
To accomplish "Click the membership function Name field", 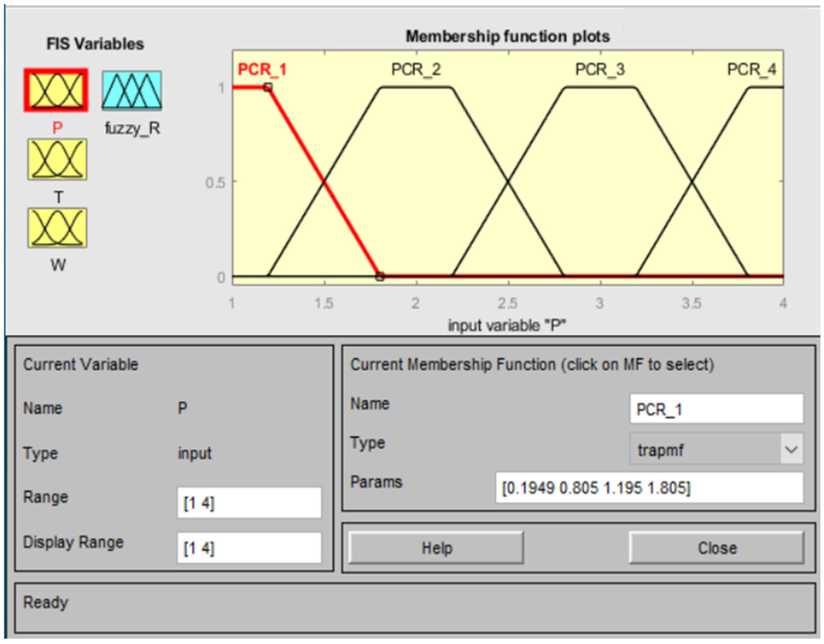I will coord(716,409).
